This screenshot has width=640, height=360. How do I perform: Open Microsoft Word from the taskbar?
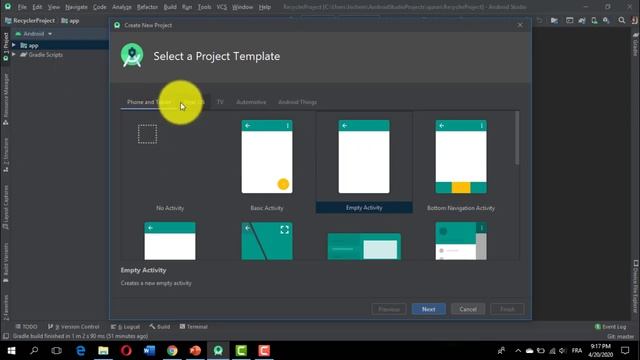coord(149,351)
